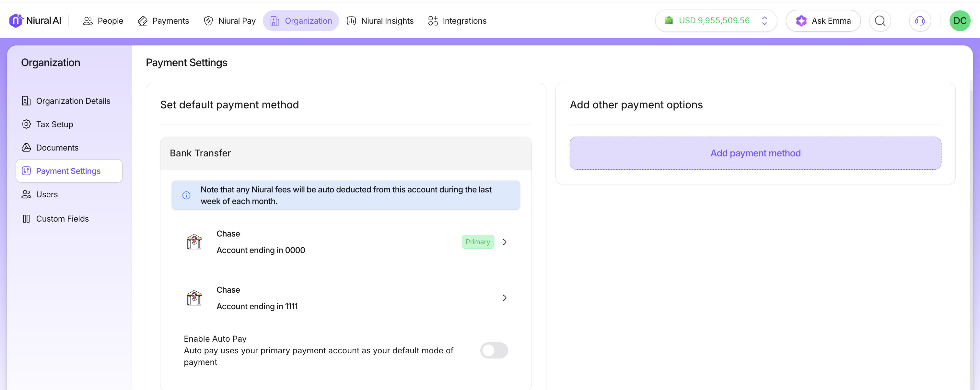Click the Primary badge on Chase account

477,242
